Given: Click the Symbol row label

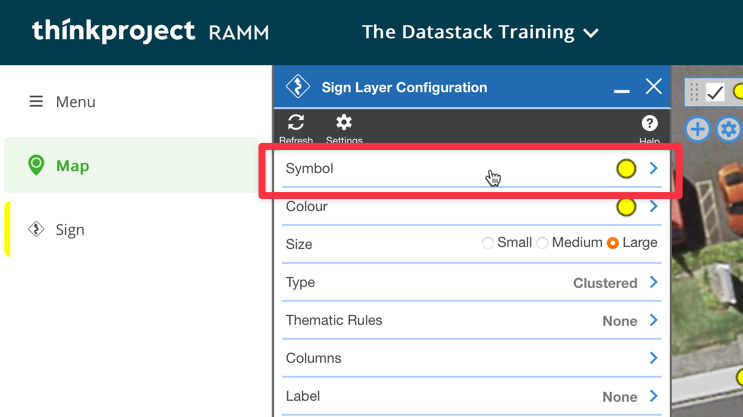Looking at the screenshot, I should pos(309,168).
